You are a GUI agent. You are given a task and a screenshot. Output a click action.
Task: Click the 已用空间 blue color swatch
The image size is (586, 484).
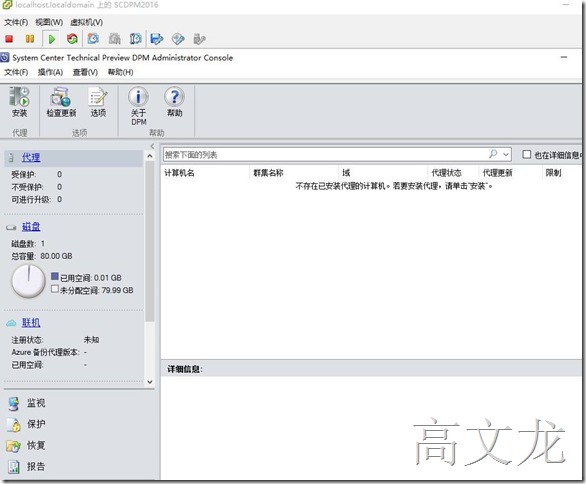coord(55,277)
